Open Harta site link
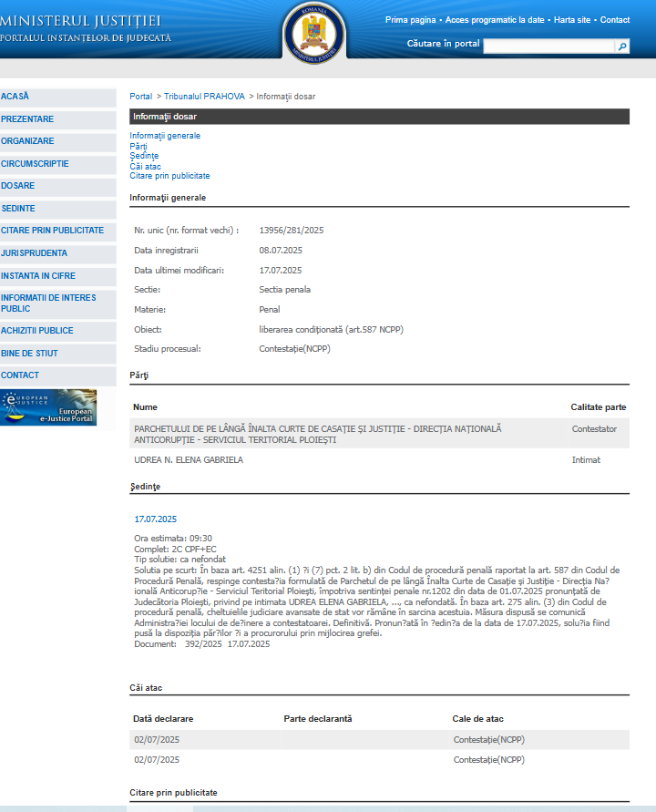This screenshot has height=812, width=656. tap(571, 20)
